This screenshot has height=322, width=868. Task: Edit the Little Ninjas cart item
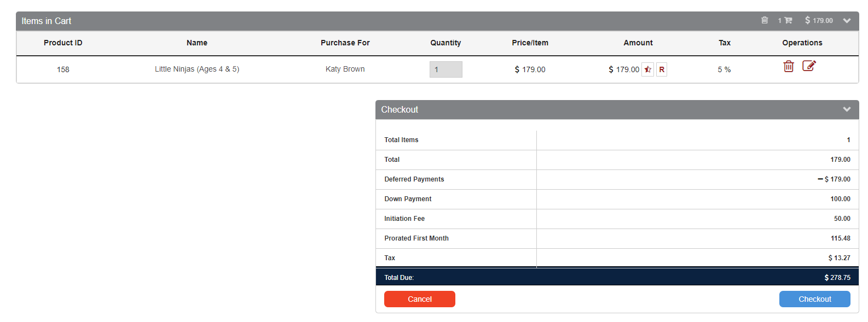point(809,66)
